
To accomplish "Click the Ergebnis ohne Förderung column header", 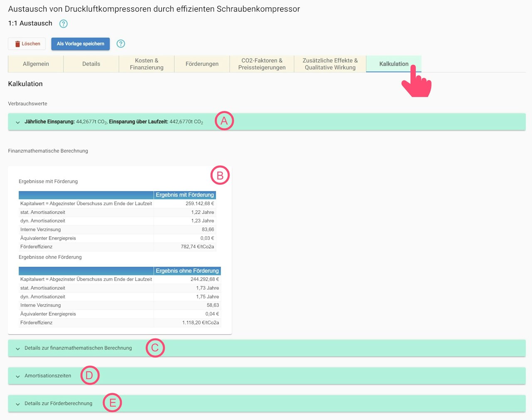I will [187, 271].
